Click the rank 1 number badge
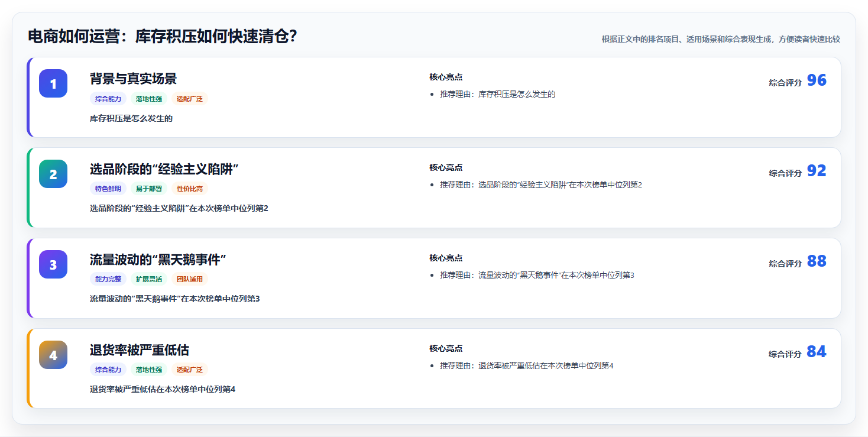 (x=53, y=83)
